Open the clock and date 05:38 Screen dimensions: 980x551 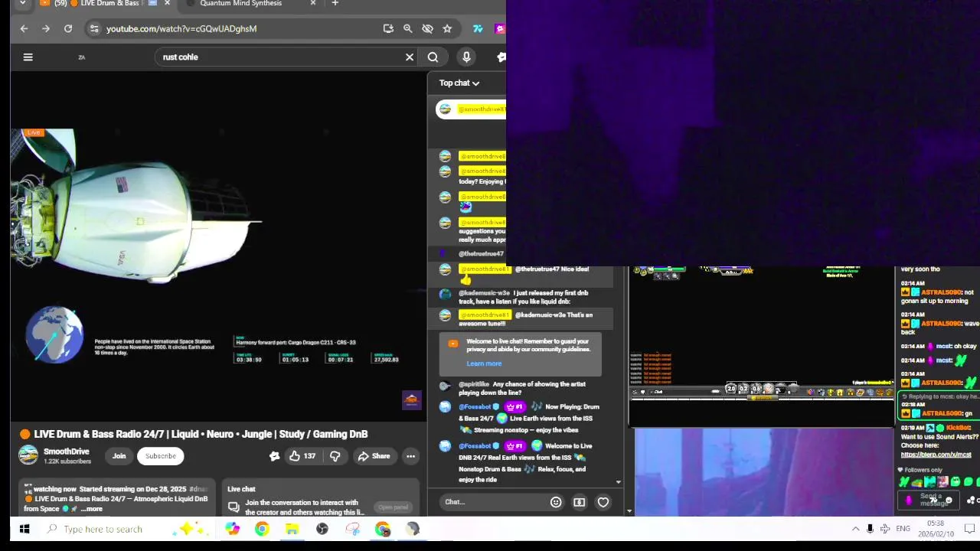[935, 529]
